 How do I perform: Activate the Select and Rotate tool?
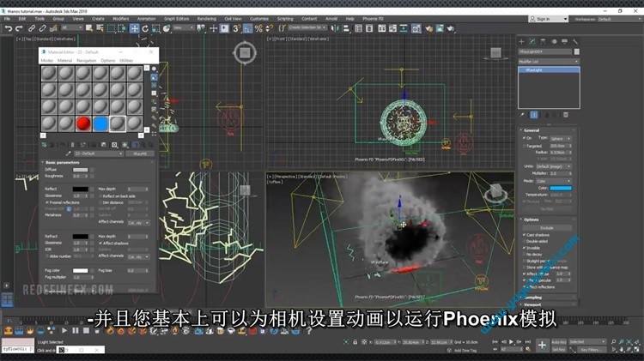pos(145,28)
